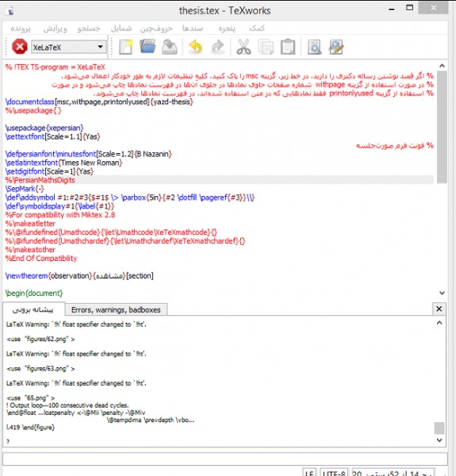Cut selection with the scissors icon

point(243,47)
